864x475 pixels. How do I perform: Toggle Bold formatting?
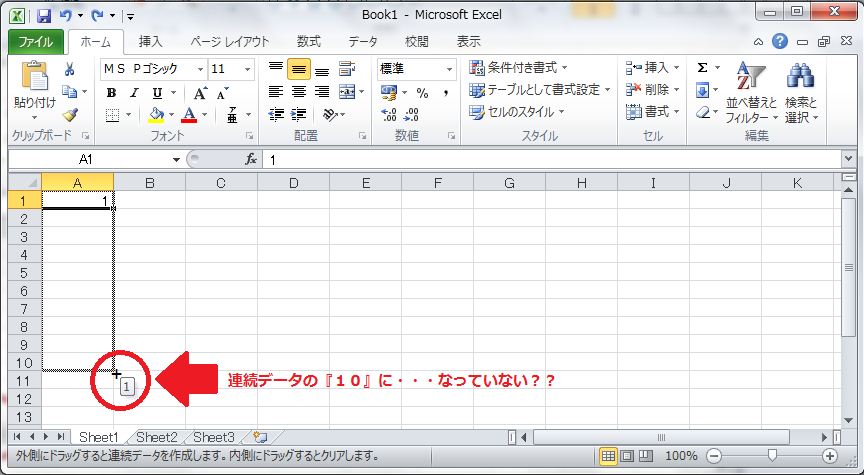[x=111, y=93]
